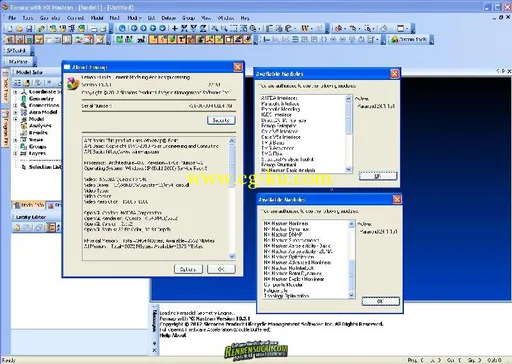
Task: Select the Analyses item in Model Info tree
Action: point(40,126)
